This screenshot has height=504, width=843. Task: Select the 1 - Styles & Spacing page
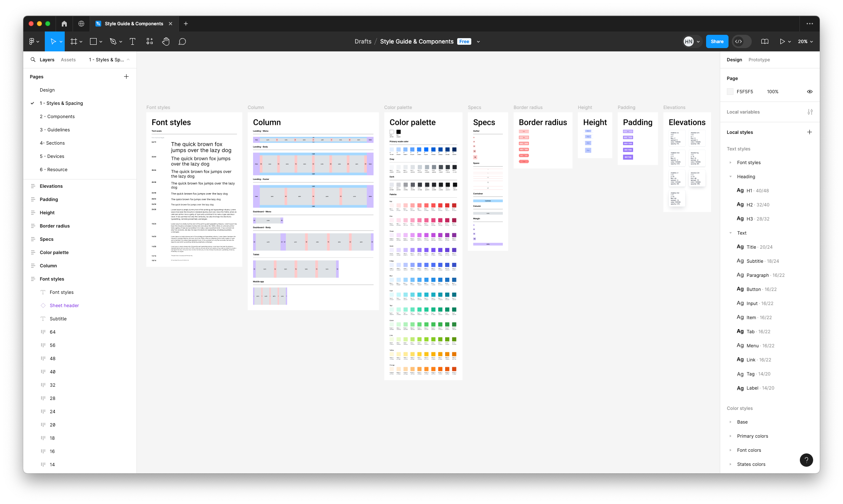61,103
